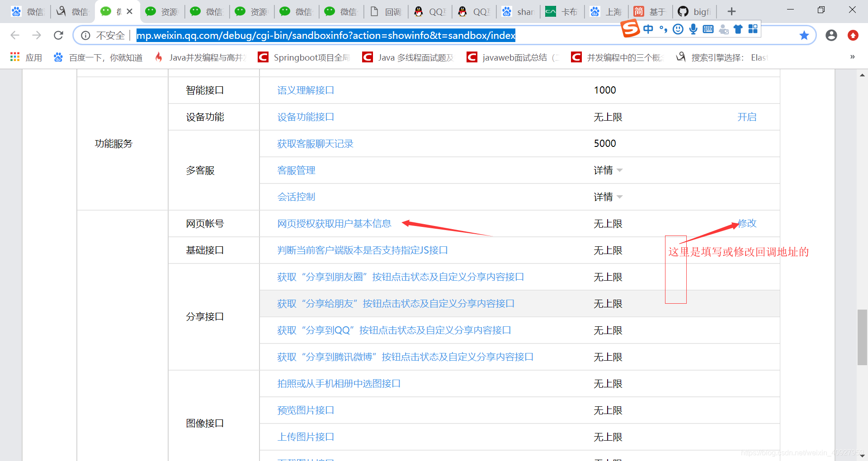This screenshot has height=461, width=868.
Task: Open the Sogou soft keyboard
Action: (708, 29)
